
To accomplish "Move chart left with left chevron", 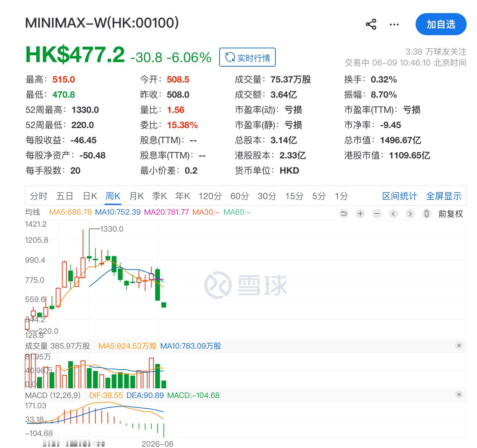I will pyautogui.click(x=393, y=214).
